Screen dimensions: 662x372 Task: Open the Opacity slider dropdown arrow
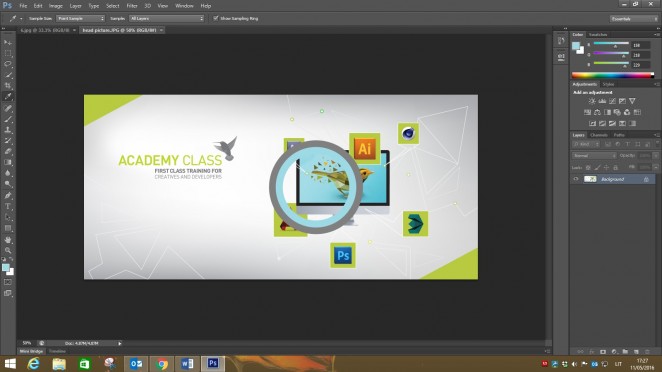[655, 155]
